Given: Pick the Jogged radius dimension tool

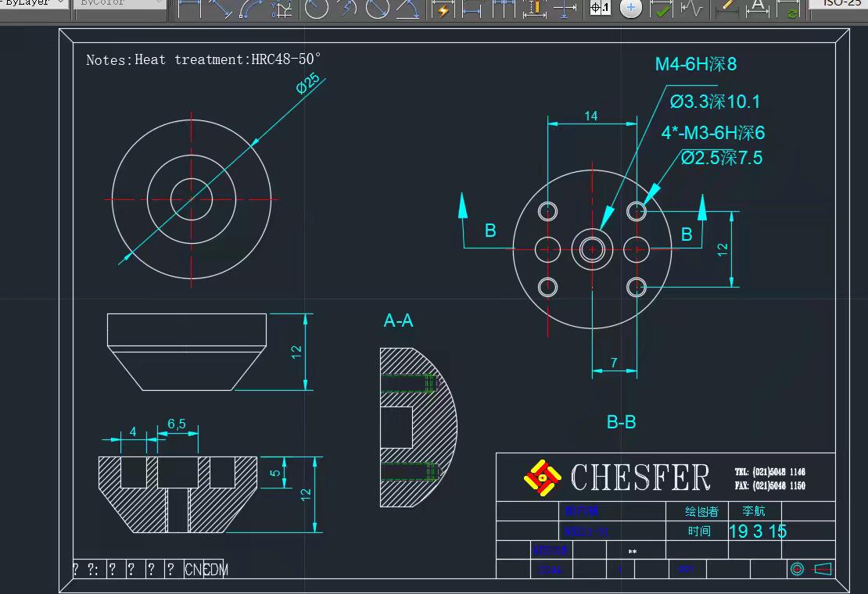Looking at the screenshot, I should (346, 9).
